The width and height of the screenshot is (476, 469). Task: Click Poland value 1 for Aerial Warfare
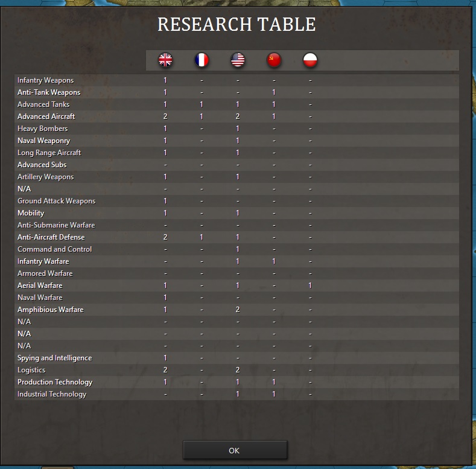310,286
